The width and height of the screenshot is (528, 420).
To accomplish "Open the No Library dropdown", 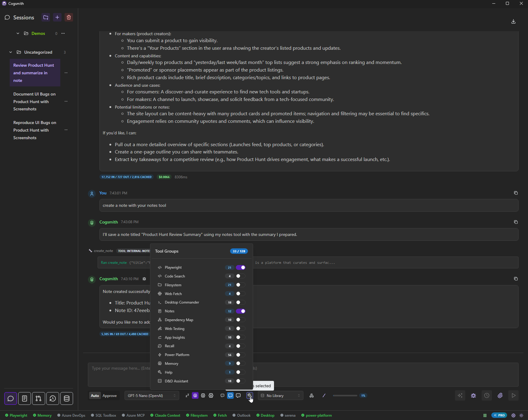I will 281,395.
